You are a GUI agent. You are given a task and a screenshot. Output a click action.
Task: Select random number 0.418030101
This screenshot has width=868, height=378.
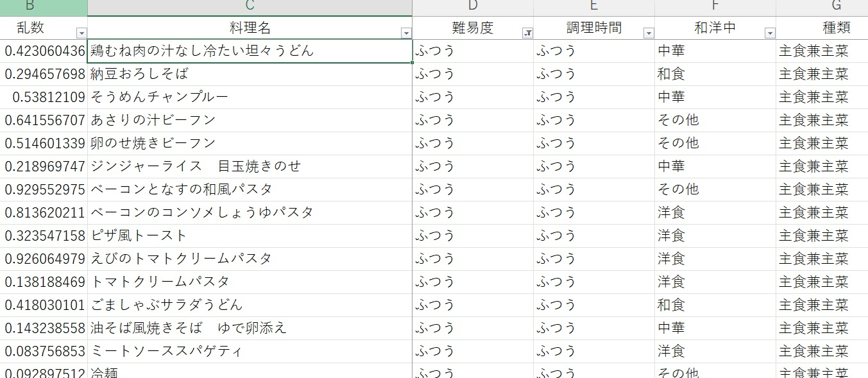tap(44, 305)
